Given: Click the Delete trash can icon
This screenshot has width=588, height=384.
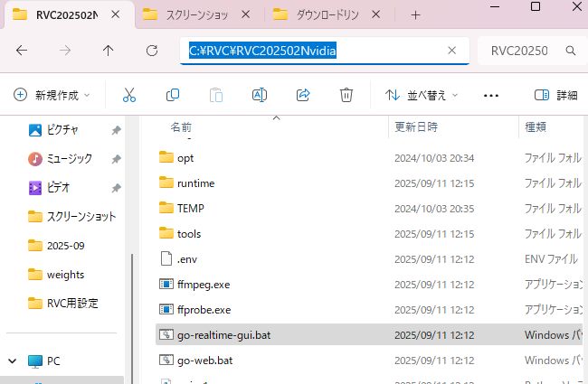Looking at the screenshot, I should [346, 95].
